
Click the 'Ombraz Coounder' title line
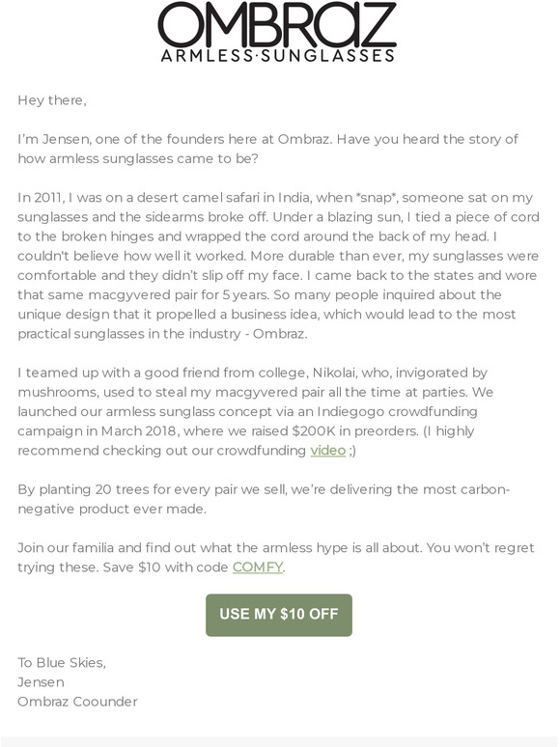(x=77, y=702)
